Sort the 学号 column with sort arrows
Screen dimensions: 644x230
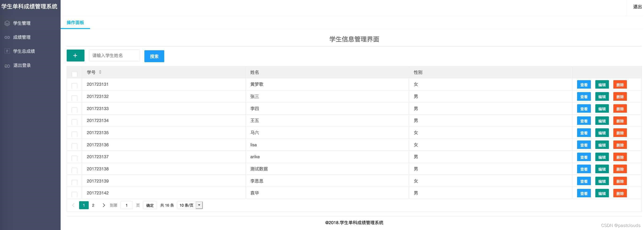(x=100, y=72)
